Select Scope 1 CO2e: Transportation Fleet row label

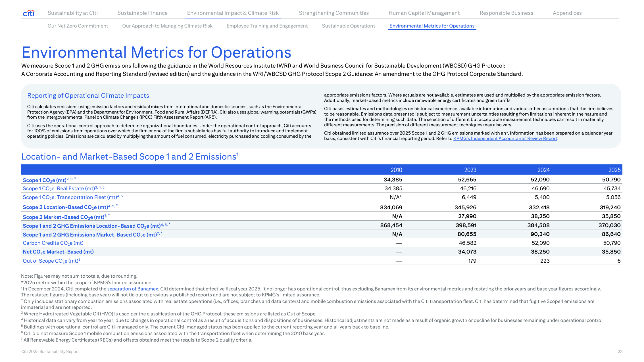(x=73, y=197)
